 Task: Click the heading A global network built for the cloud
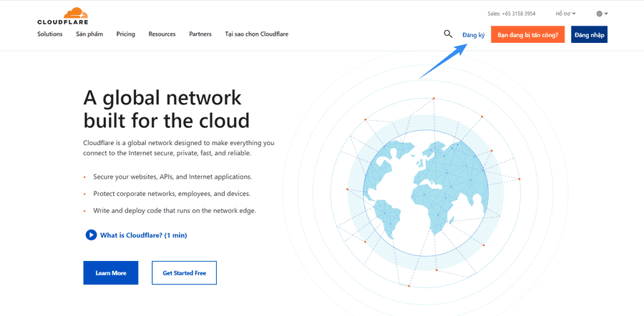pyautogui.click(x=166, y=109)
